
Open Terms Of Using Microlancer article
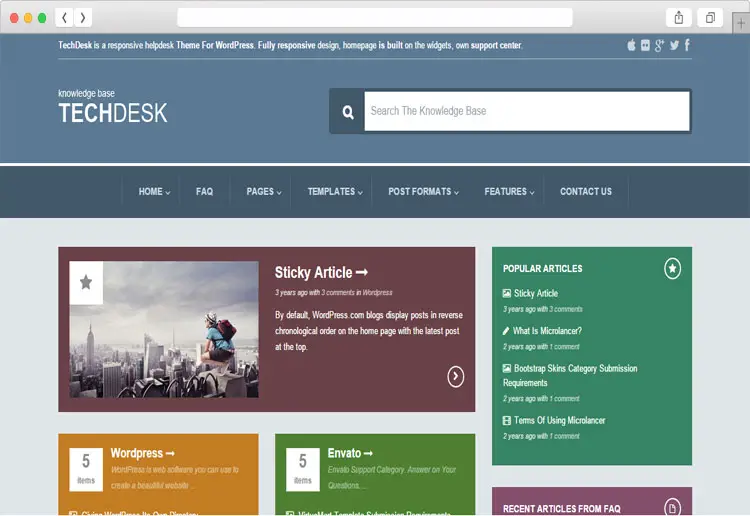pyautogui.click(x=560, y=420)
